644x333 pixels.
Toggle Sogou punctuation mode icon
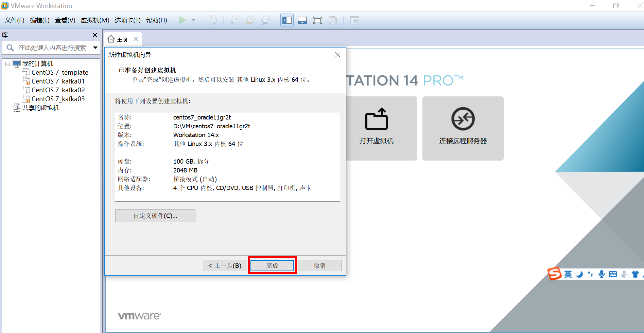[x=590, y=274]
